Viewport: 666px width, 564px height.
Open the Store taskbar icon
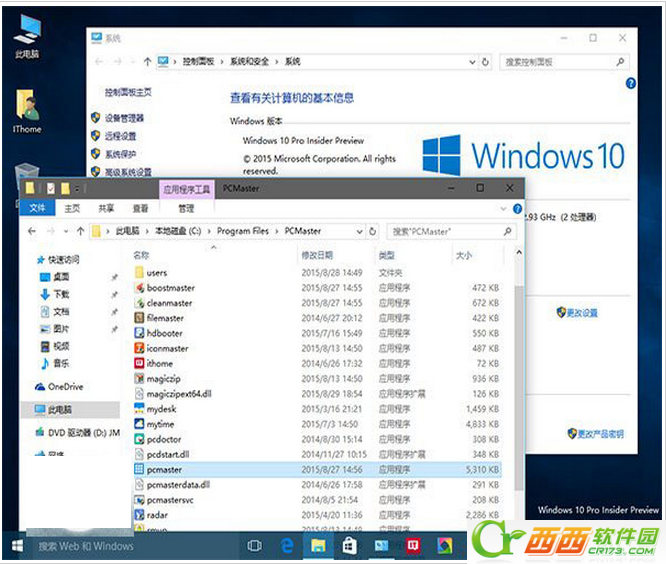[x=350, y=546]
